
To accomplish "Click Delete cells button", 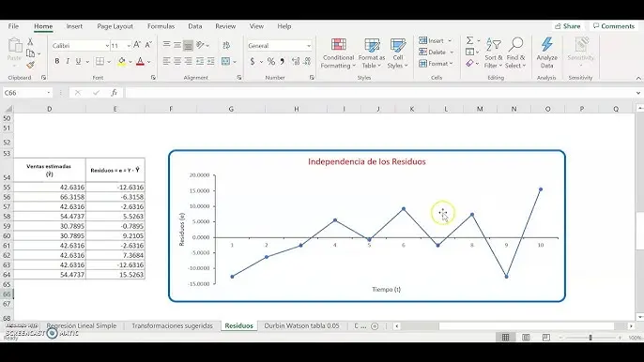I will (x=436, y=53).
